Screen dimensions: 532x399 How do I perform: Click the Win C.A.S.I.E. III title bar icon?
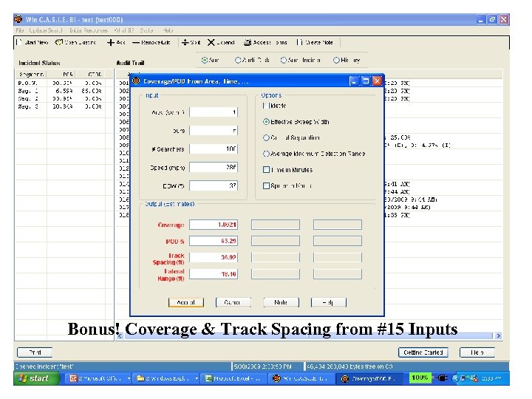click(x=18, y=19)
